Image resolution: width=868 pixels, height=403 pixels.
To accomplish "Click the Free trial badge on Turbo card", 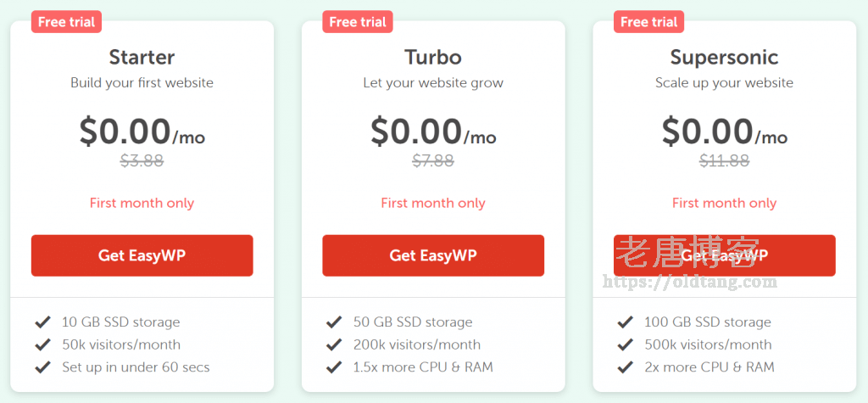I will pos(358,22).
